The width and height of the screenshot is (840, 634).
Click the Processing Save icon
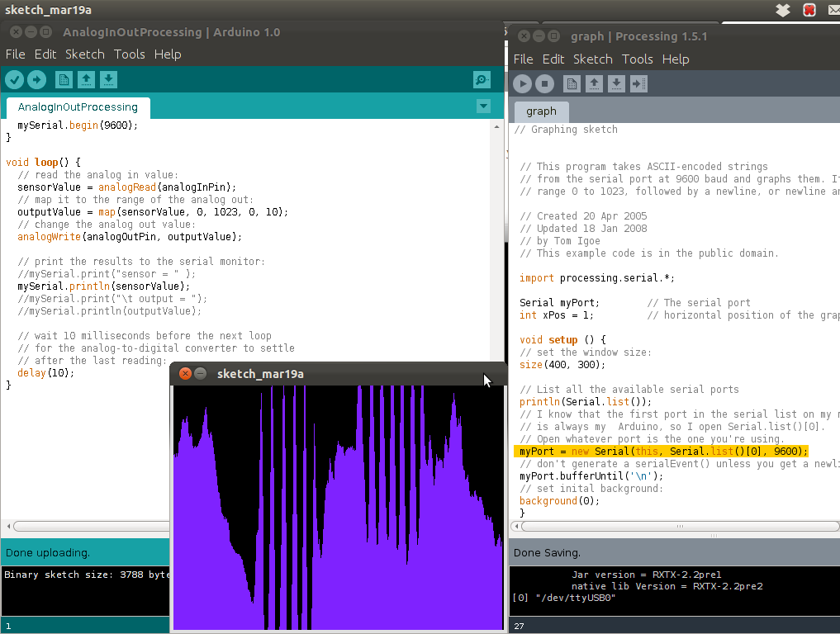pyautogui.click(x=616, y=83)
